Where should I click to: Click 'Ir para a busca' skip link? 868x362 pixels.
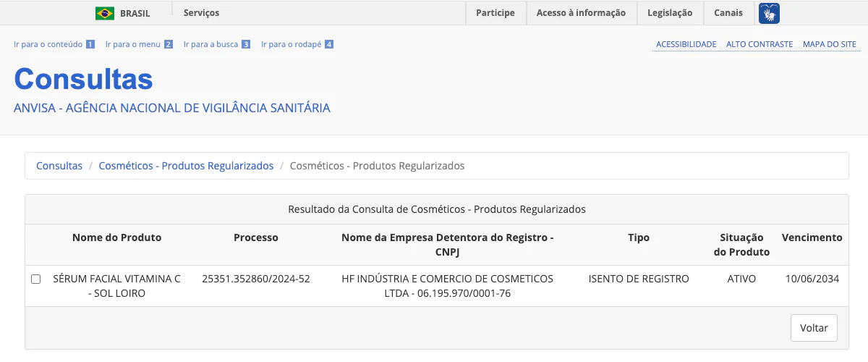tap(210, 45)
